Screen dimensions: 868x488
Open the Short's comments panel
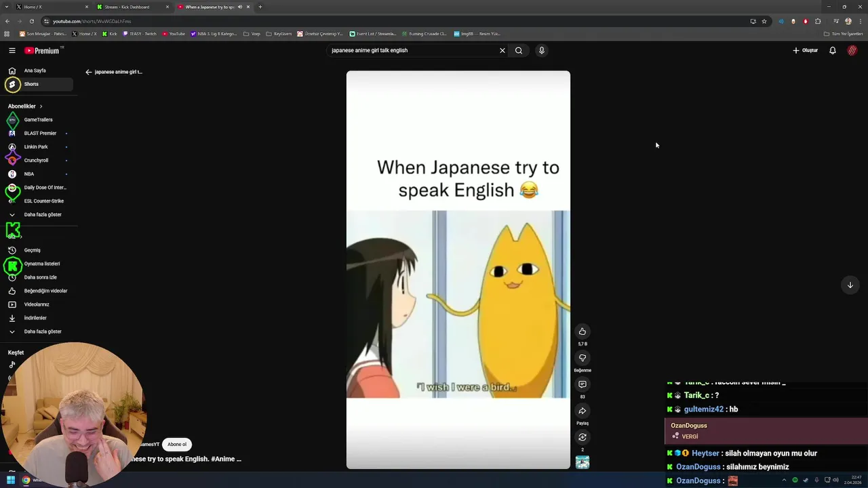[582, 384]
